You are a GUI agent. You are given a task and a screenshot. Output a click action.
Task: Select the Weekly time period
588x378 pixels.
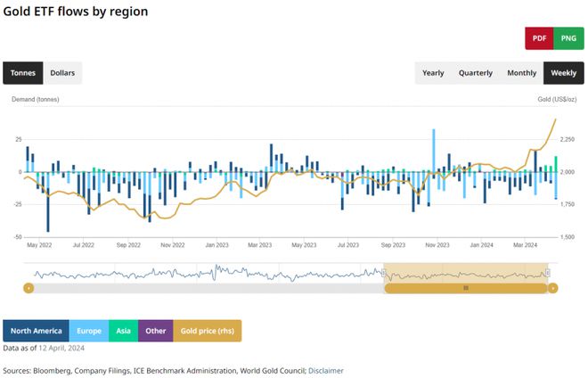[563, 73]
